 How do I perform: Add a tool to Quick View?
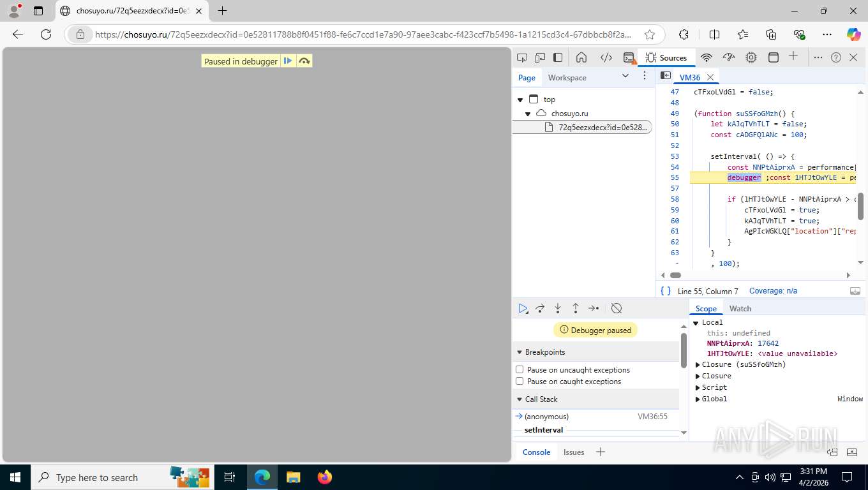(600, 452)
